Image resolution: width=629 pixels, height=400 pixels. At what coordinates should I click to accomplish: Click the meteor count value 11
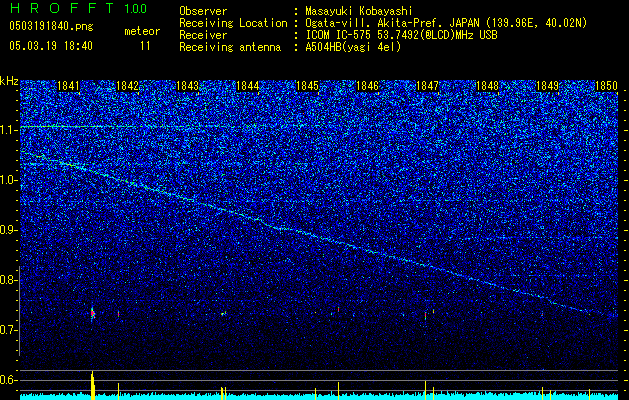point(145,46)
